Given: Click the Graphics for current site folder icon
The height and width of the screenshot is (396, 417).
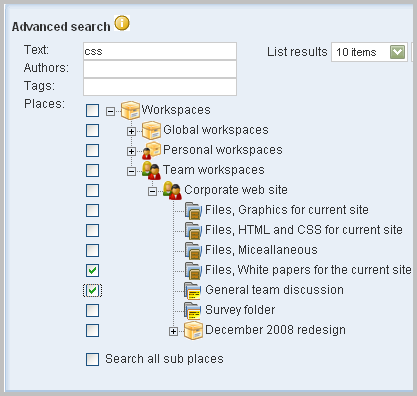Looking at the screenshot, I should [x=193, y=211].
